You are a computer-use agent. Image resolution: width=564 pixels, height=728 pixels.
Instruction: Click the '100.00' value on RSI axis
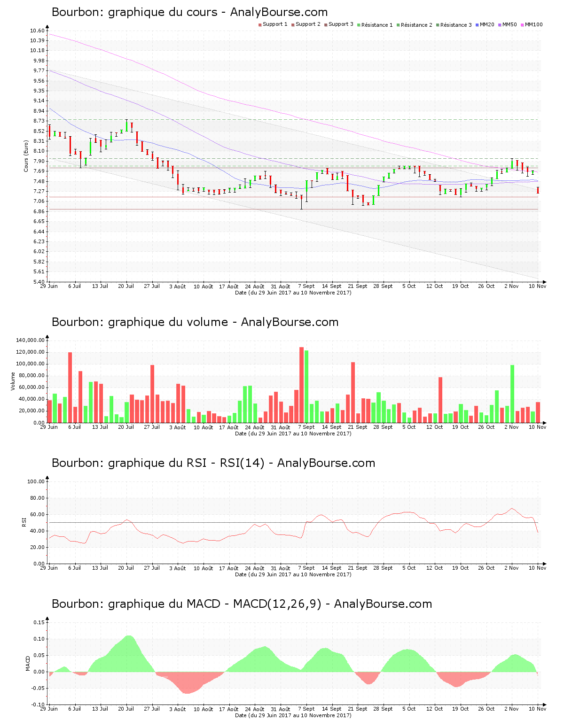tap(36, 481)
